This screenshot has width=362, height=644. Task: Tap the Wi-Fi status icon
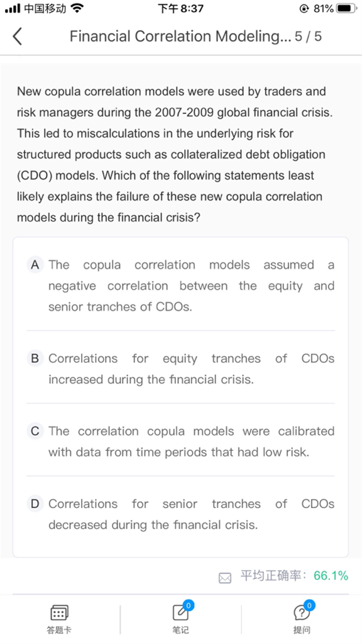(x=77, y=8)
